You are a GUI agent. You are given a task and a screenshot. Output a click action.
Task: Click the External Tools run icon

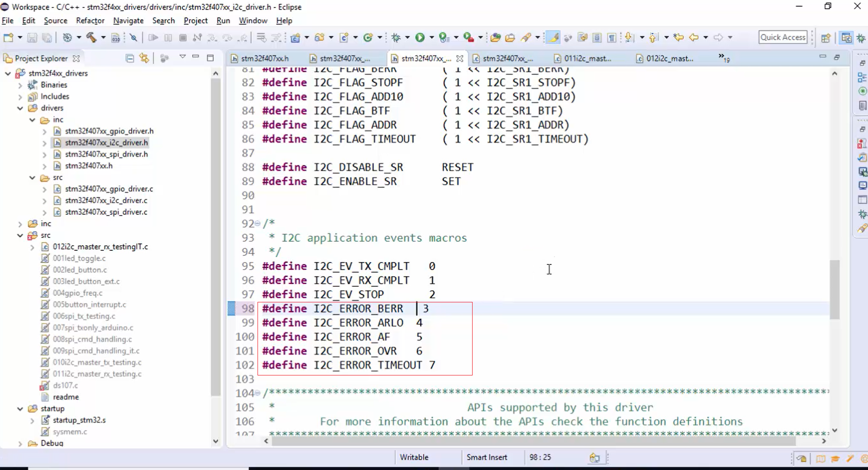[x=468, y=37]
